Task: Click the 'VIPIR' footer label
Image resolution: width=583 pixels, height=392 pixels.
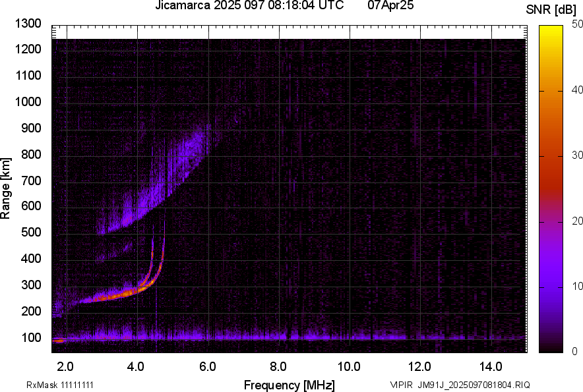Action: [x=402, y=385]
